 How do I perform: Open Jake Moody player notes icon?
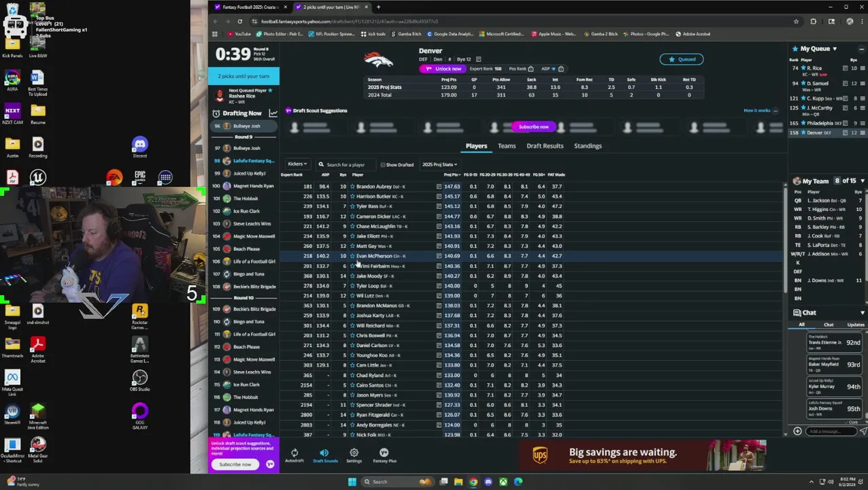[439, 276]
